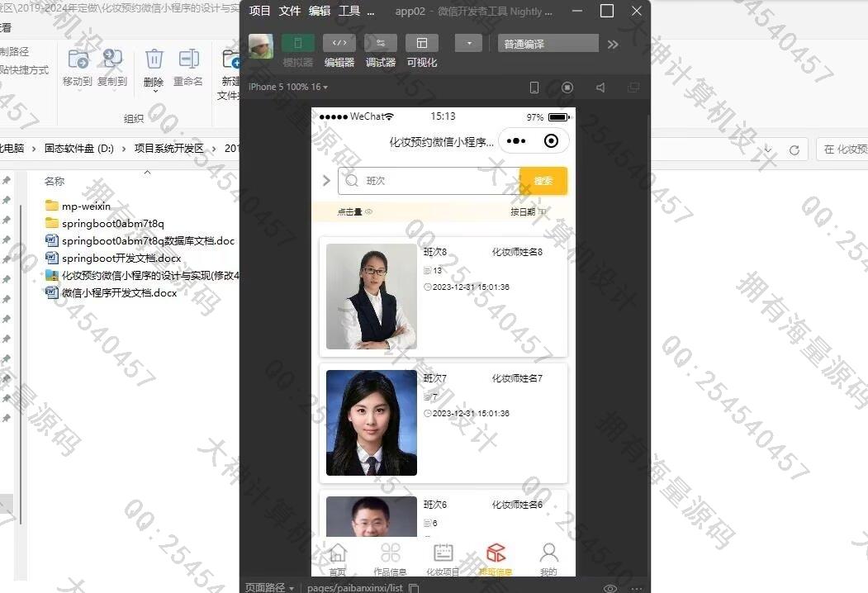Go to 排班信息 schedule tab
Screen dimensions: 868x593
496,559
